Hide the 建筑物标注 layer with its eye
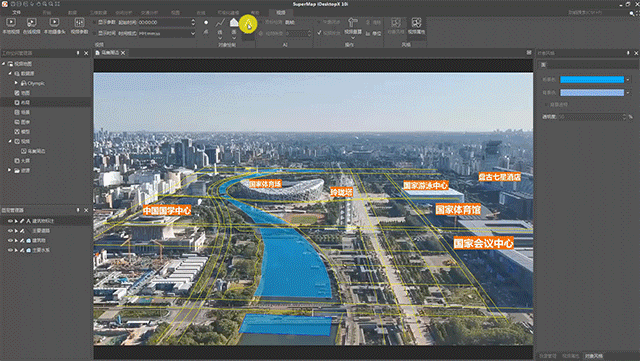640x361 pixels. (x=10, y=221)
